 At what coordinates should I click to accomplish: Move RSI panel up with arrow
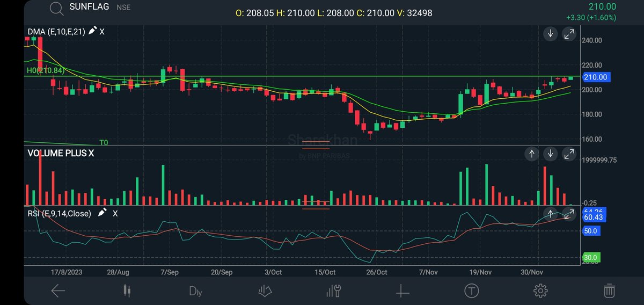551,214
